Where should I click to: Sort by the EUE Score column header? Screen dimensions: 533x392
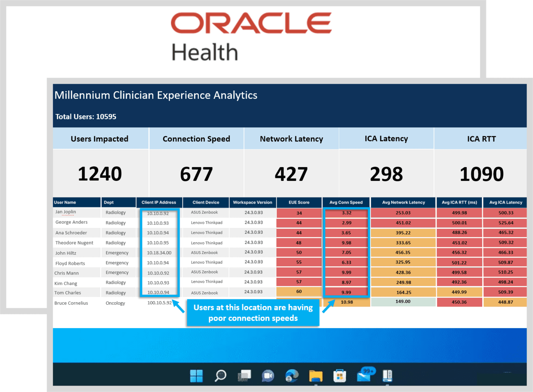[x=299, y=202]
